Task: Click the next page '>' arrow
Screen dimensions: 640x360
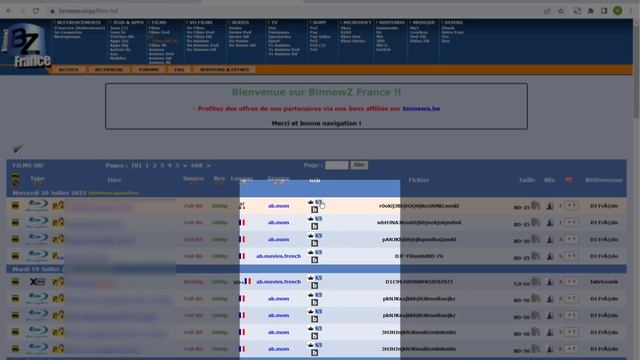Action: [208, 165]
